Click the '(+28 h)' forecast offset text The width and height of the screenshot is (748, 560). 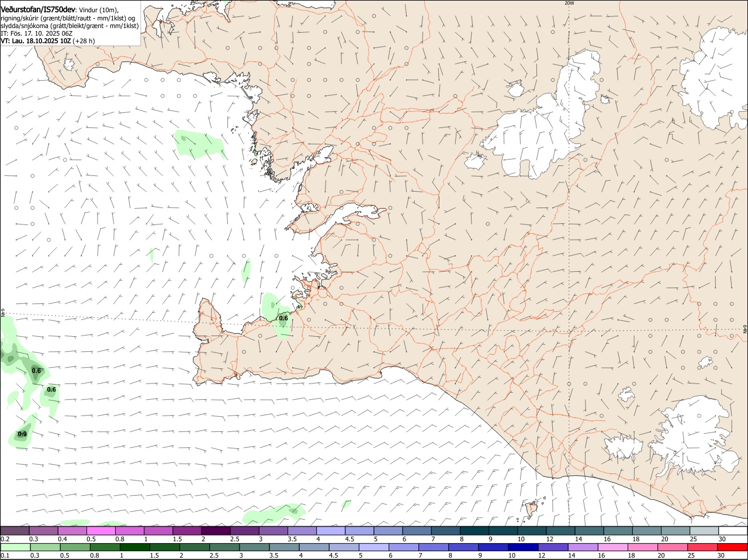click(84, 41)
